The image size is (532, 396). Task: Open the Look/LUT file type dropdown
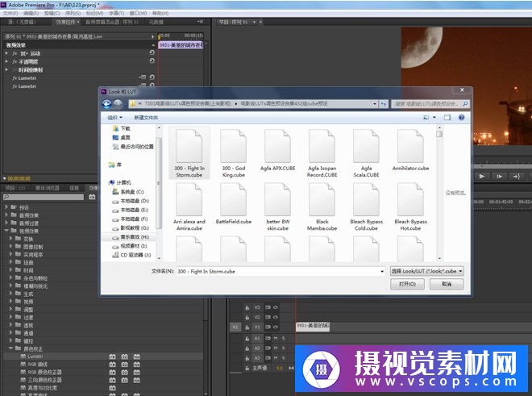pyautogui.click(x=426, y=272)
